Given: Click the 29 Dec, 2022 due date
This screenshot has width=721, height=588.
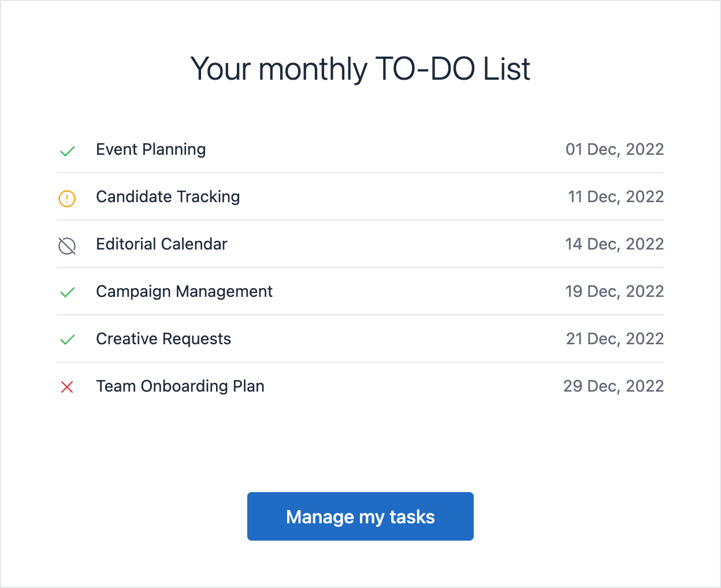Looking at the screenshot, I should pos(613,386).
